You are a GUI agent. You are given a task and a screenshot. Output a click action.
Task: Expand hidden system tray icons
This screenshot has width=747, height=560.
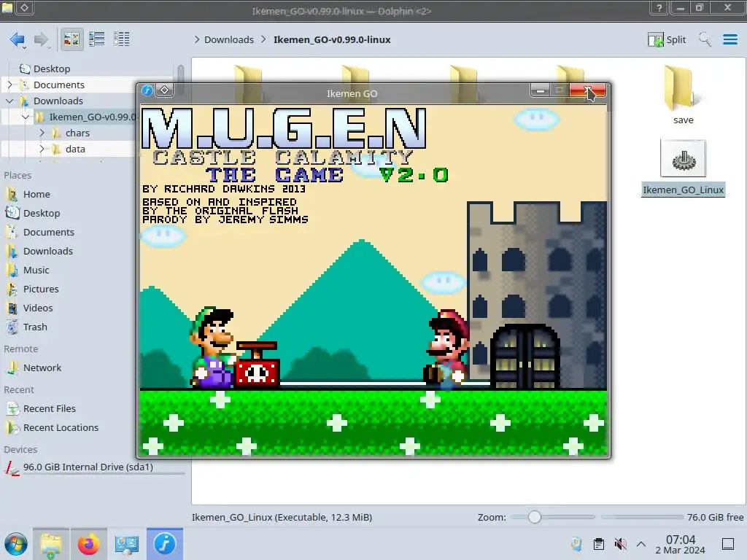641,544
